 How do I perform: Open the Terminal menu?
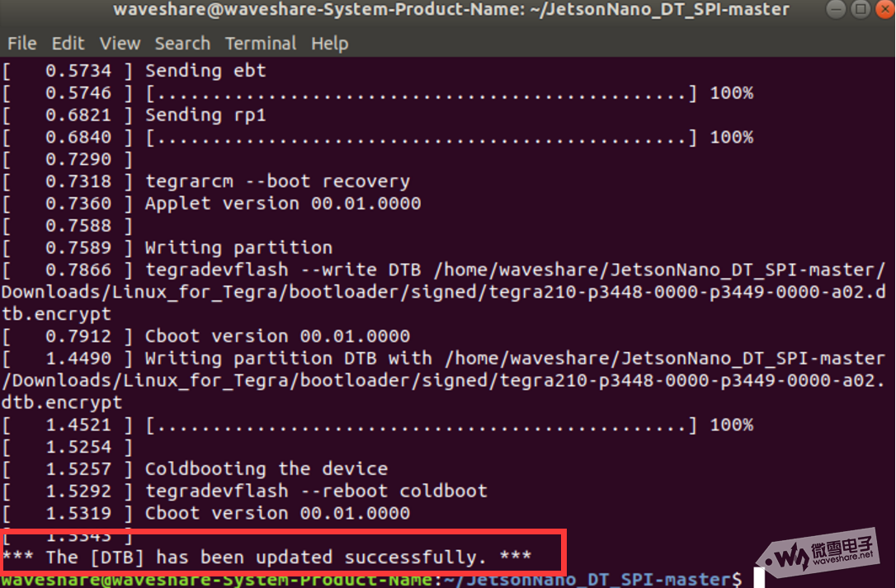[x=261, y=44]
